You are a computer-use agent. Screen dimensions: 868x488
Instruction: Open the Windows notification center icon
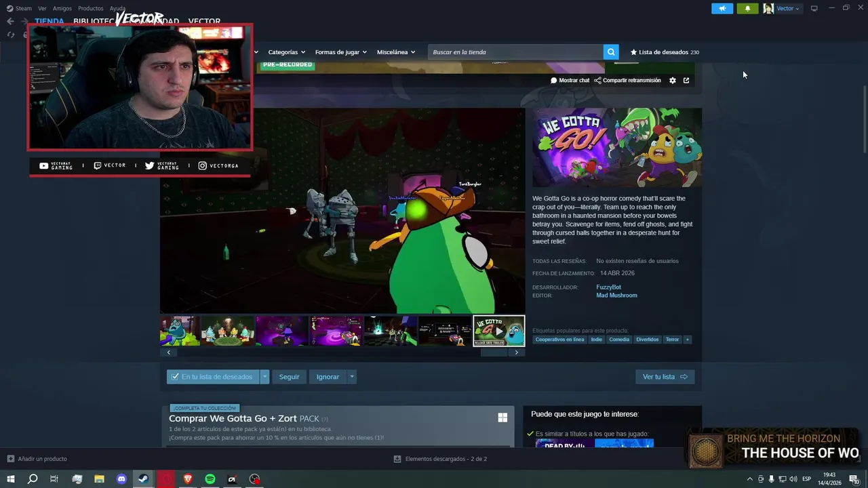(854, 479)
